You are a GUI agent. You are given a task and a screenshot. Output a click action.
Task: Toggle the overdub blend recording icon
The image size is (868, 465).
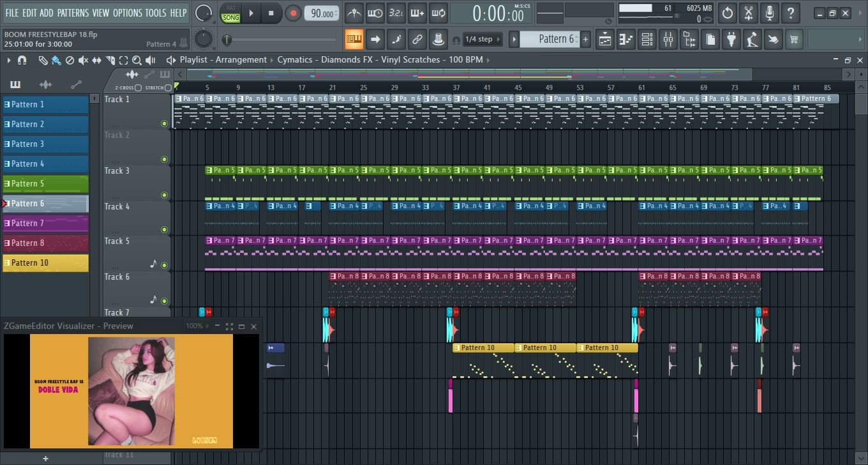tap(417, 13)
